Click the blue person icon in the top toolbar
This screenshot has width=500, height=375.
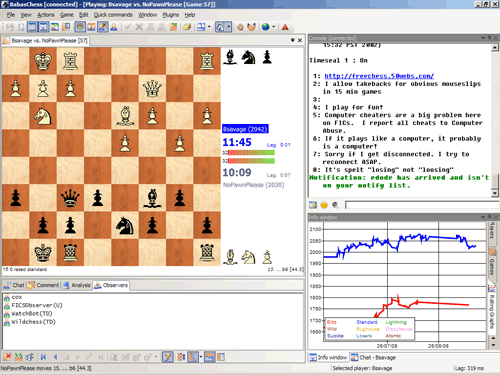(x=114, y=27)
